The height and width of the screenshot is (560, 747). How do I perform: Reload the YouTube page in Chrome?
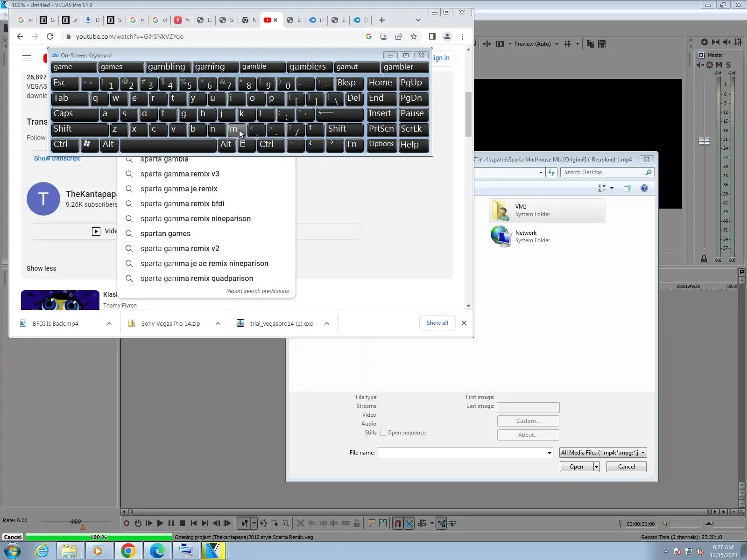pos(50,36)
